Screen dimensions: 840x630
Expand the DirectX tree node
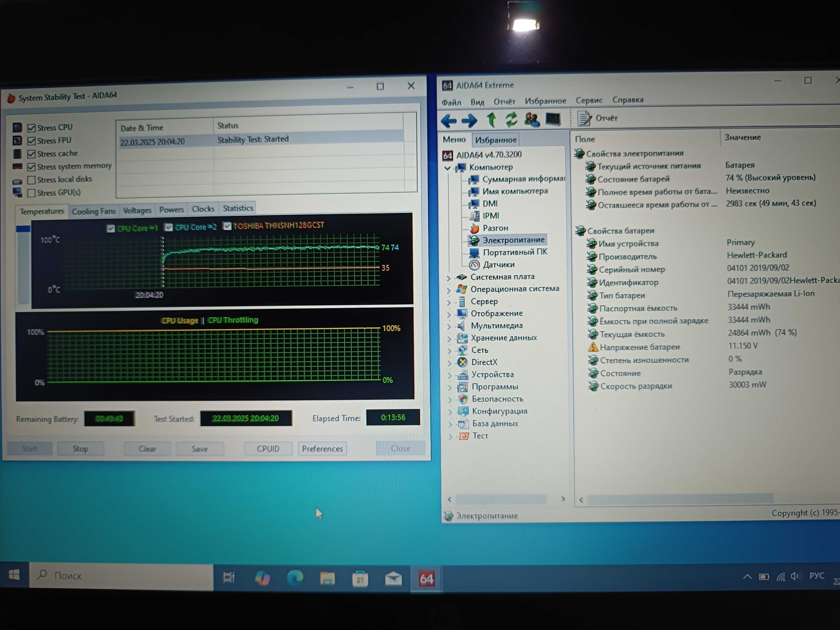click(450, 363)
